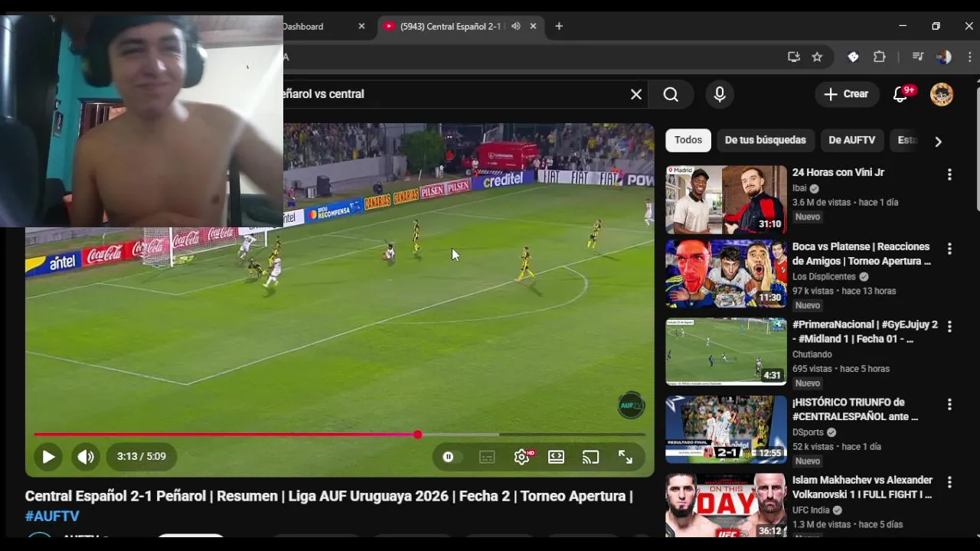Click the pinned extension icon beside the star
980x551 pixels.
tap(853, 57)
